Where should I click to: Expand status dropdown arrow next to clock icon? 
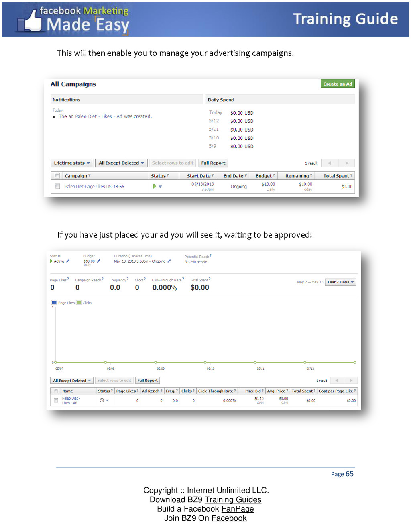point(107,400)
